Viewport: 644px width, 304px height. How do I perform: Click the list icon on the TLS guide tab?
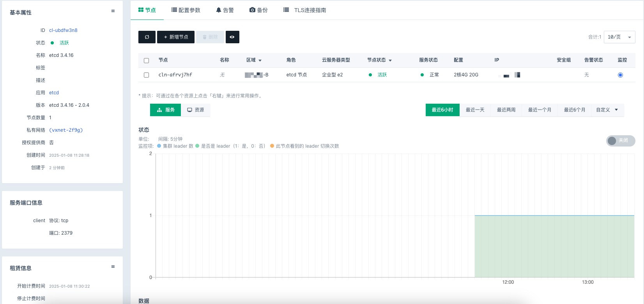(x=286, y=10)
